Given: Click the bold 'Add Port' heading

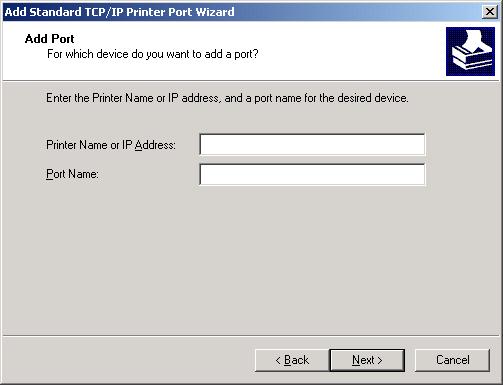Looking at the screenshot, I should coord(49,39).
